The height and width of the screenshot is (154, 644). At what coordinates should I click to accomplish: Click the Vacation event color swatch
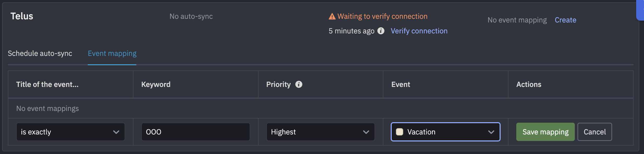[x=399, y=132]
